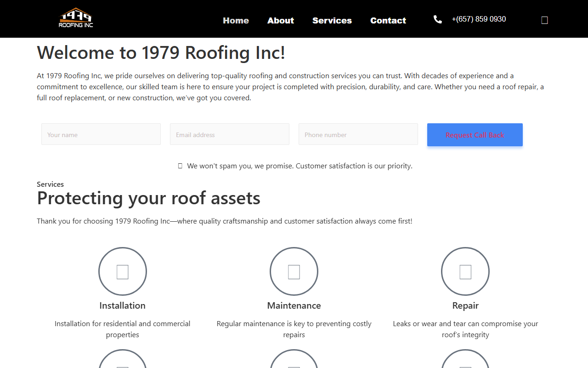Click the 'Welcome to 1979 Roofing Inc!' heading
Screen dimensions: 588x368
pos(161,53)
